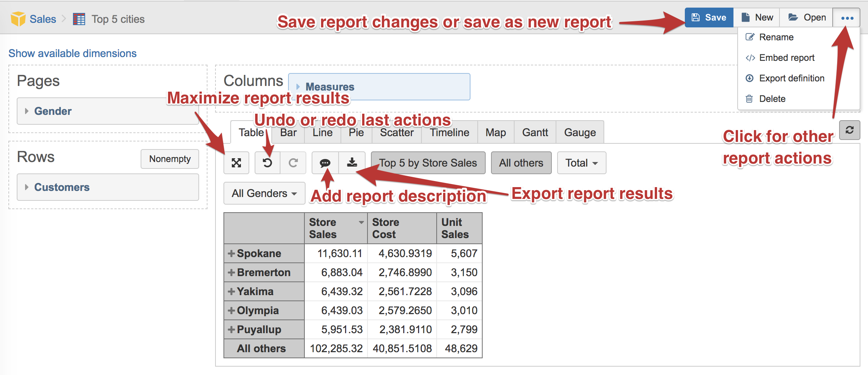Toggle the Nonempty rows filter
The image size is (868, 375).
click(x=169, y=159)
